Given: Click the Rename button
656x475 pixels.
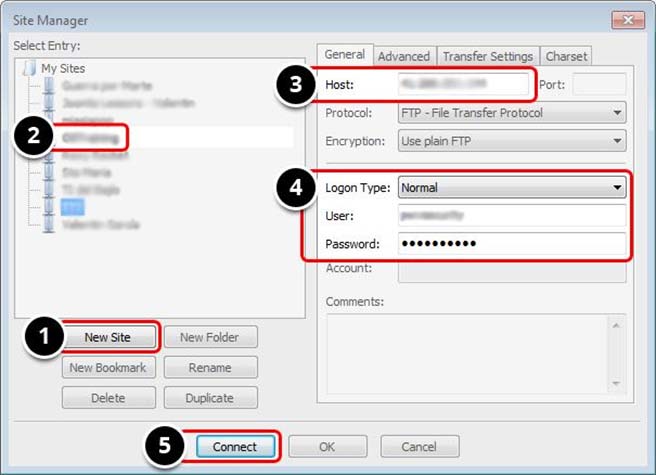Looking at the screenshot, I should [210, 367].
